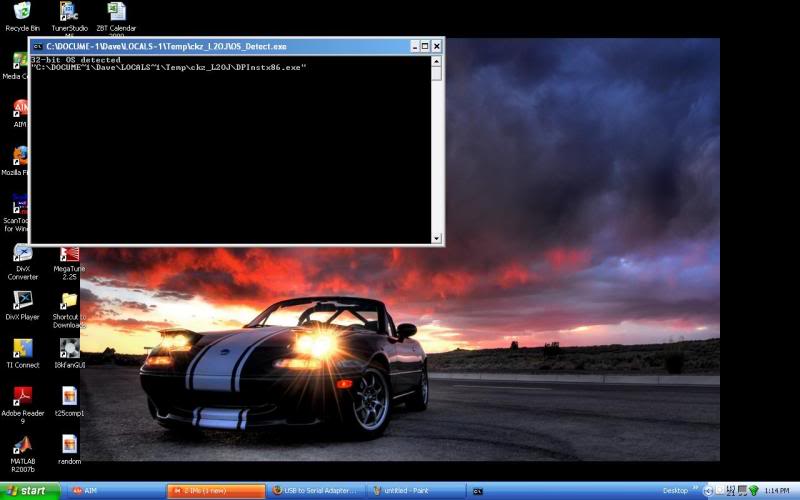This screenshot has height=500, width=800.
Task: Click the OS_Detect.exe window title bar
Action: pyautogui.click(x=236, y=46)
